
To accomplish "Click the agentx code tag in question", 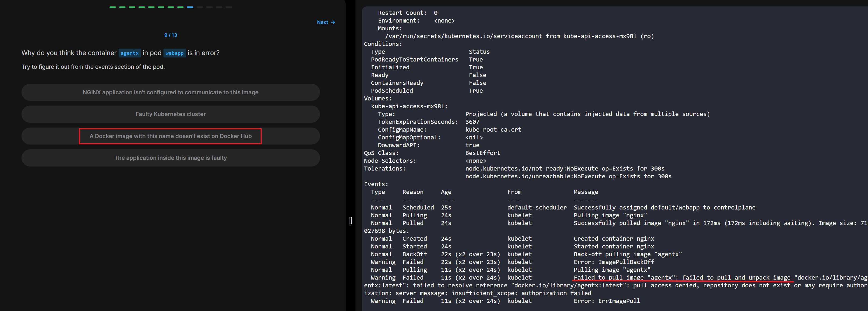I will click(129, 53).
